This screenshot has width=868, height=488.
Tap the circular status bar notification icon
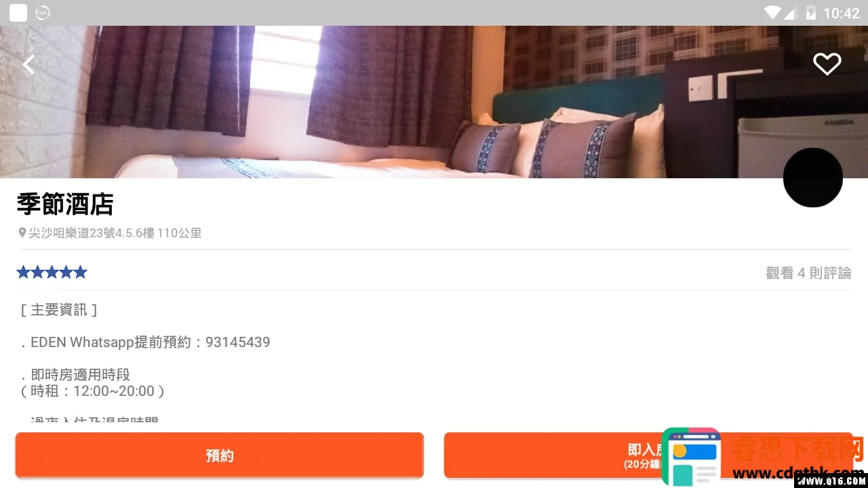(43, 12)
